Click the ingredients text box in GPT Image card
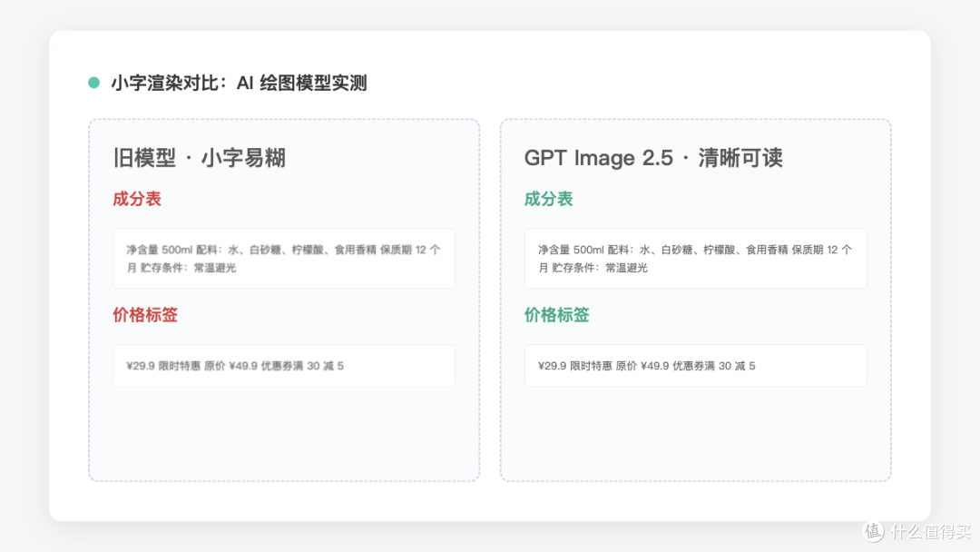 click(696, 258)
